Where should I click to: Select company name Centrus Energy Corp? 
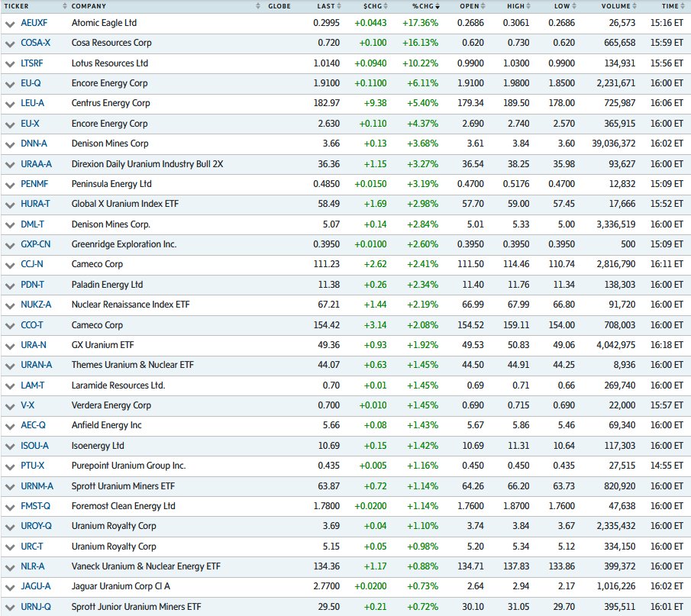coord(111,103)
